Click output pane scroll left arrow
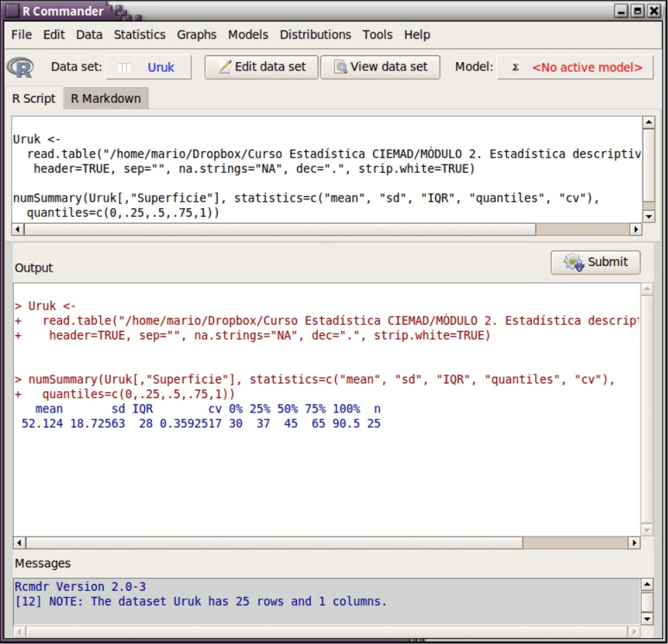 (x=19, y=542)
